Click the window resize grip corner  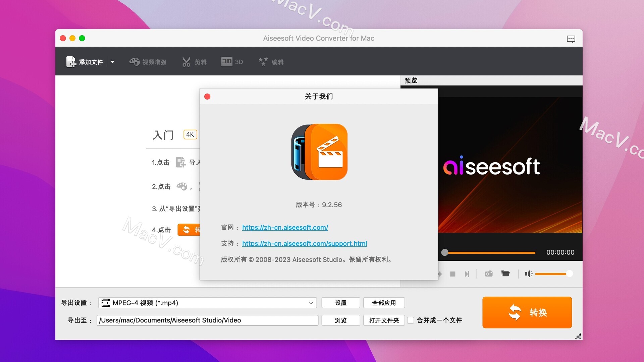click(578, 336)
